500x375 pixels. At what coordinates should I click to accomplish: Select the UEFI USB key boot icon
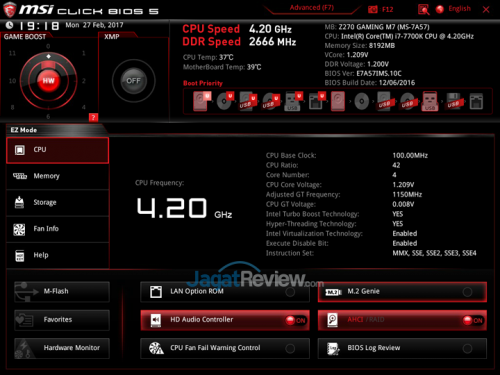click(293, 101)
